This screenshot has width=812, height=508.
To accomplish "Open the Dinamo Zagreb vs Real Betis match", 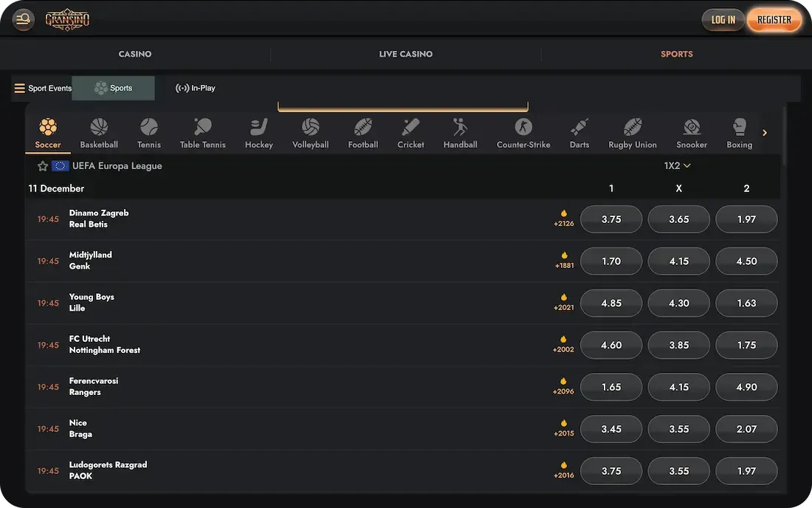I will 99,219.
